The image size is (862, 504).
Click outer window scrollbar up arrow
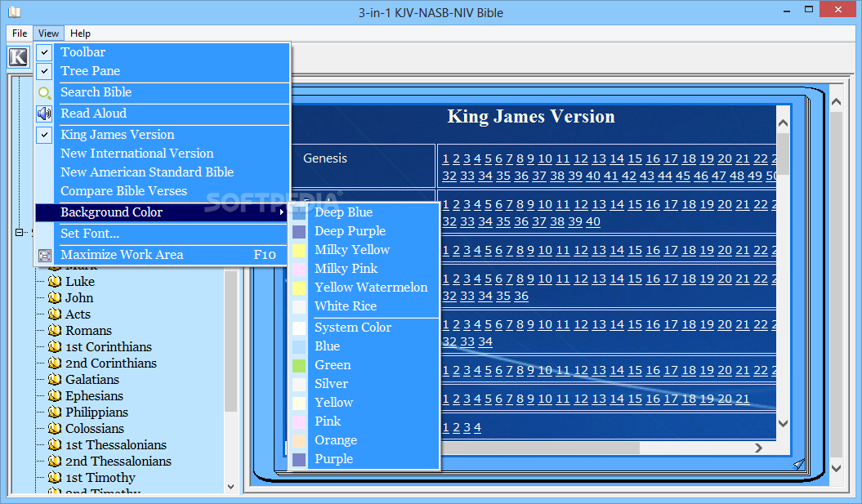[836, 101]
